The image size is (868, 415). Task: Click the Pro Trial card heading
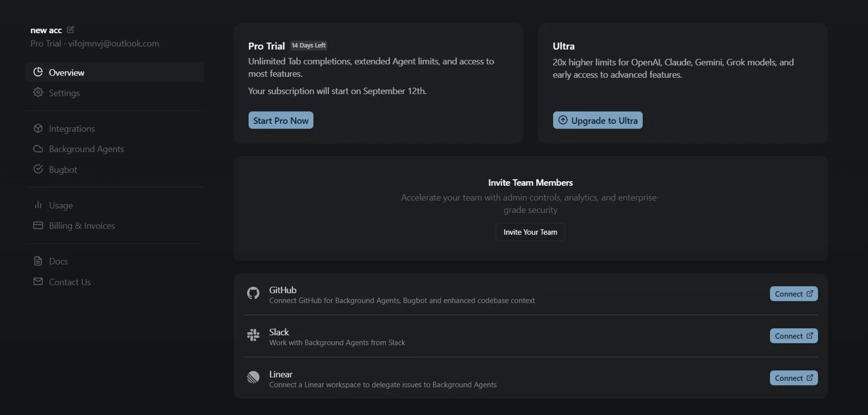(266, 46)
